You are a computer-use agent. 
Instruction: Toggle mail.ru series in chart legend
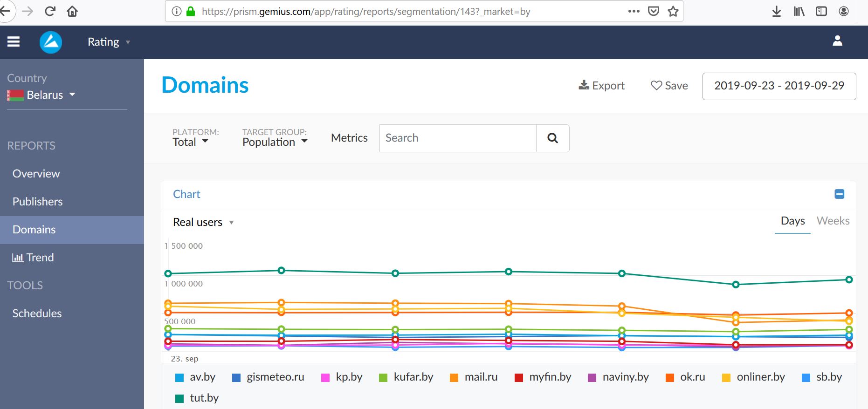pos(481,377)
